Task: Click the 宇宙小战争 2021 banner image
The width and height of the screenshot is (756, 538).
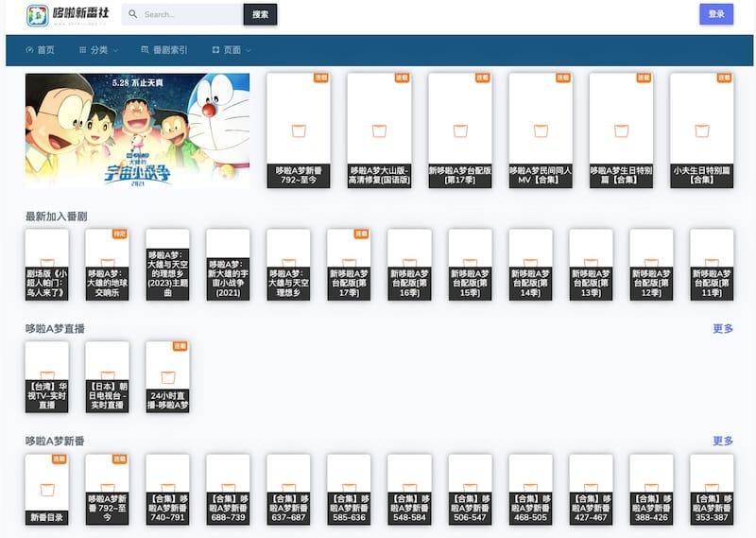Action: click(137, 130)
